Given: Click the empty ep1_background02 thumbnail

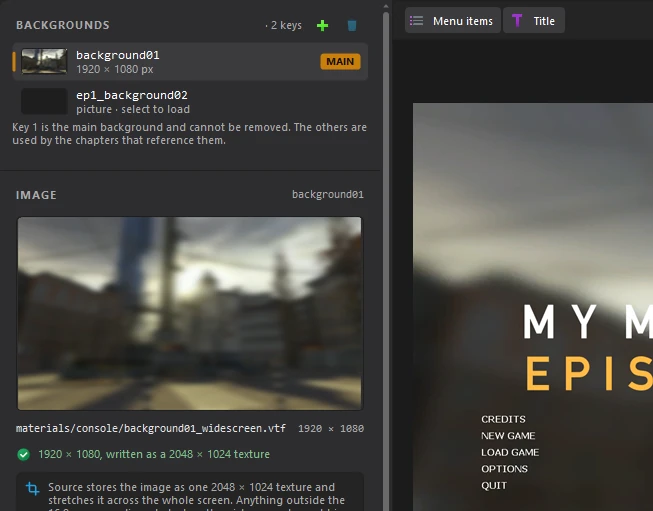Looking at the screenshot, I should pyautogui.click(x=44, y=101).
